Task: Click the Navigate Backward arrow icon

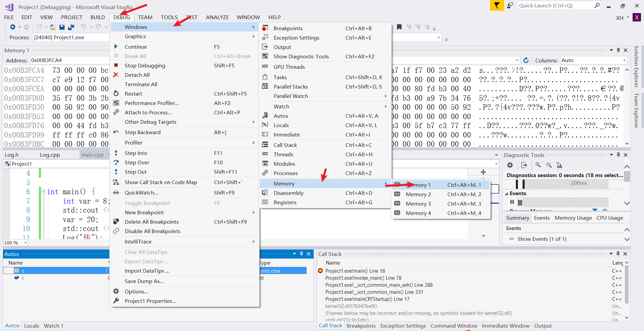Action: click(x=13, y=27)
